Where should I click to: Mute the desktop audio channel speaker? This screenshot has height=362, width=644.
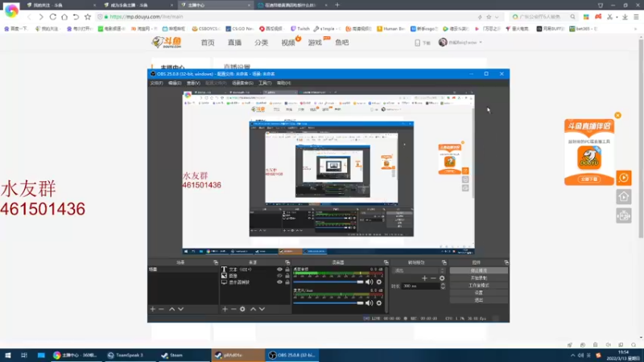click(x=369, y=282)
